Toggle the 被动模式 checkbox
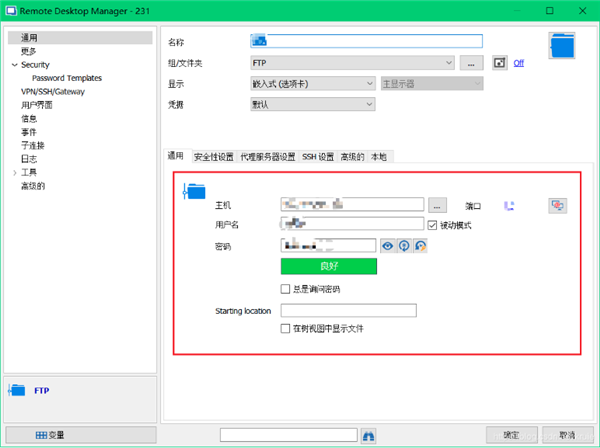 (432, 225)
